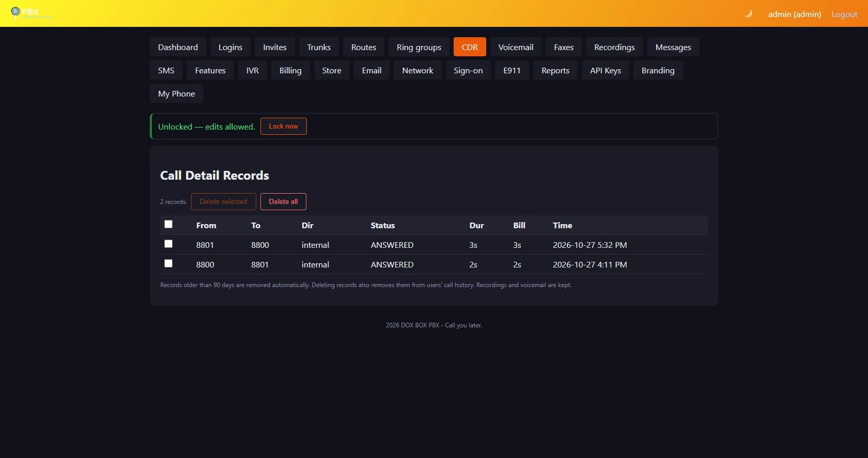Open the SMS tab
The height and width of the screenshot is (458, 868).
click(x=166, y=70)
